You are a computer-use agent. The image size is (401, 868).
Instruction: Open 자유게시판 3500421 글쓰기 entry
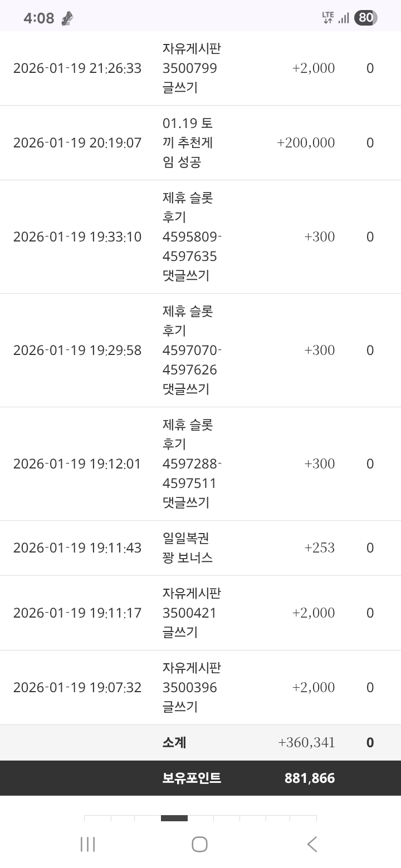coord(192,613)
